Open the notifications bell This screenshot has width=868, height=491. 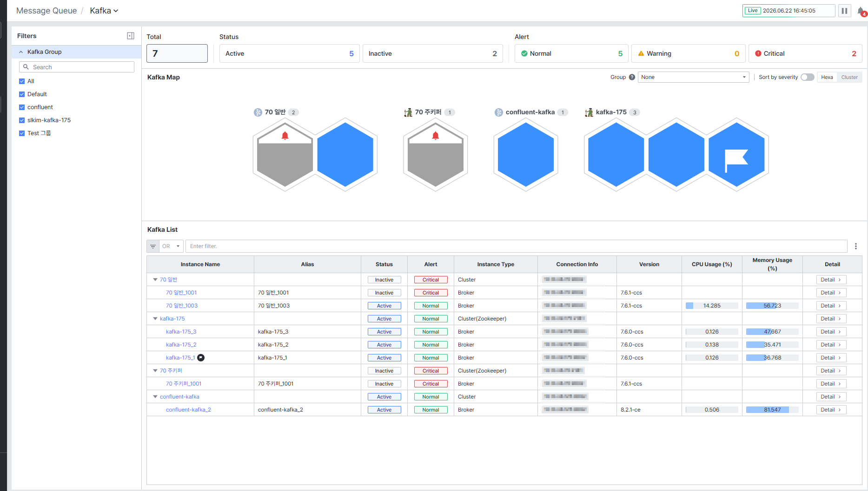point(861,11)
